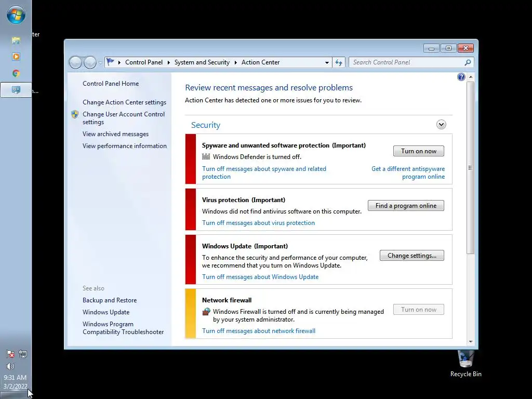Open Control Panel Home
This screenshot has width=532, height=399.
coord(111,84)
